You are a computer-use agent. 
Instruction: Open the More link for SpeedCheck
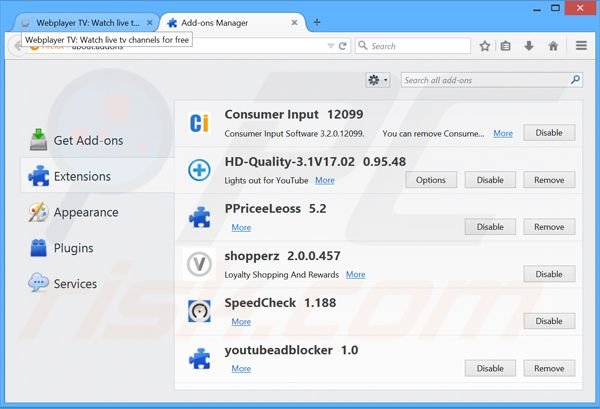[x=241, y=321]
